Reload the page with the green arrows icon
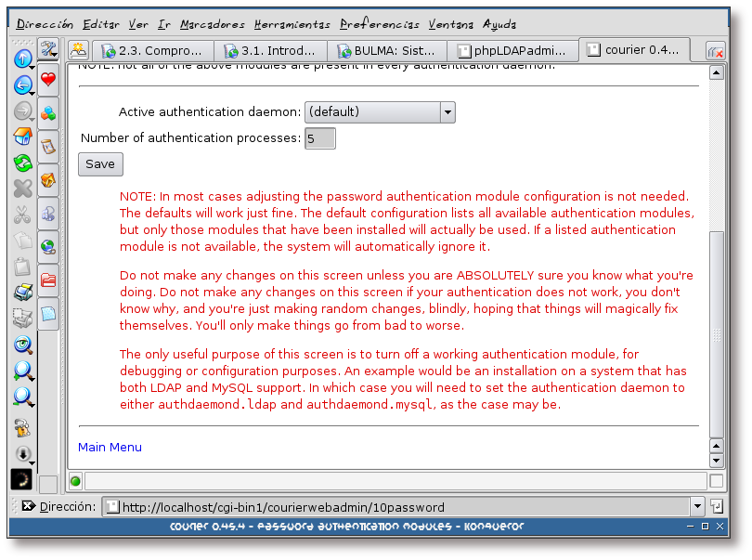752x560 pixels. point(22,163)
